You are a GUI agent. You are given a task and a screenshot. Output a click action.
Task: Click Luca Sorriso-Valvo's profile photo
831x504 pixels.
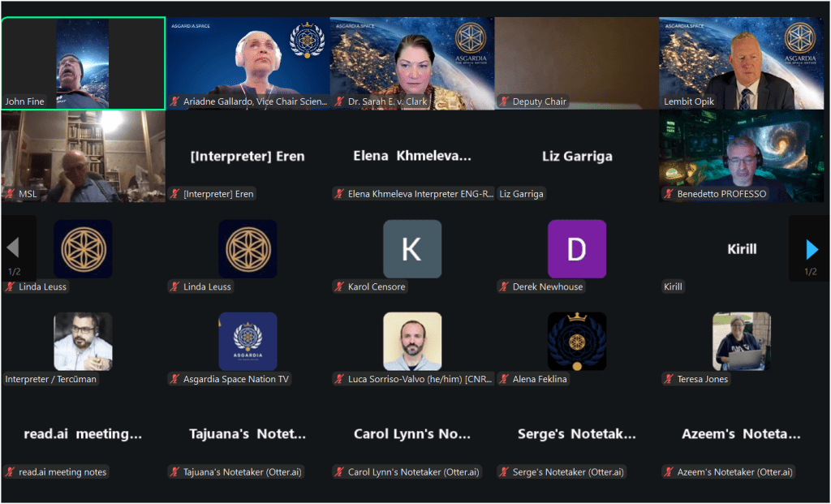click(x=411, y=342)
